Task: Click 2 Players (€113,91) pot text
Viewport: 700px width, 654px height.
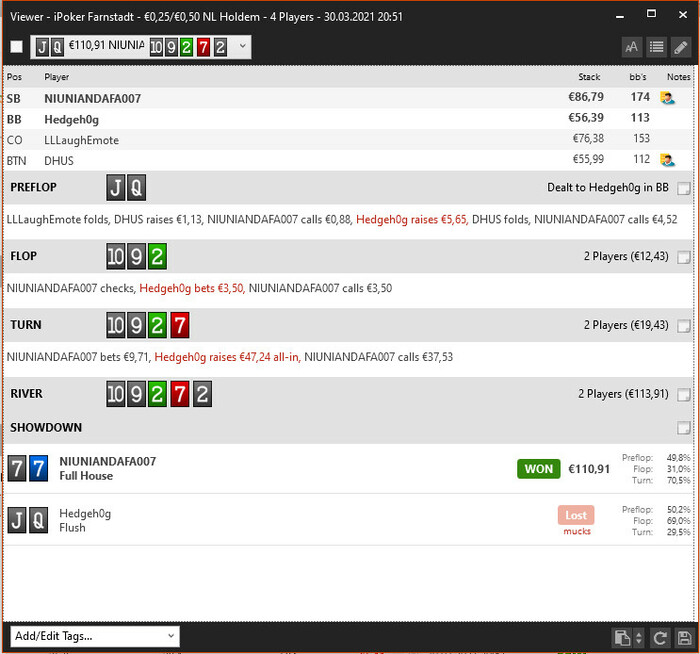Action: (x=623, y=394)
